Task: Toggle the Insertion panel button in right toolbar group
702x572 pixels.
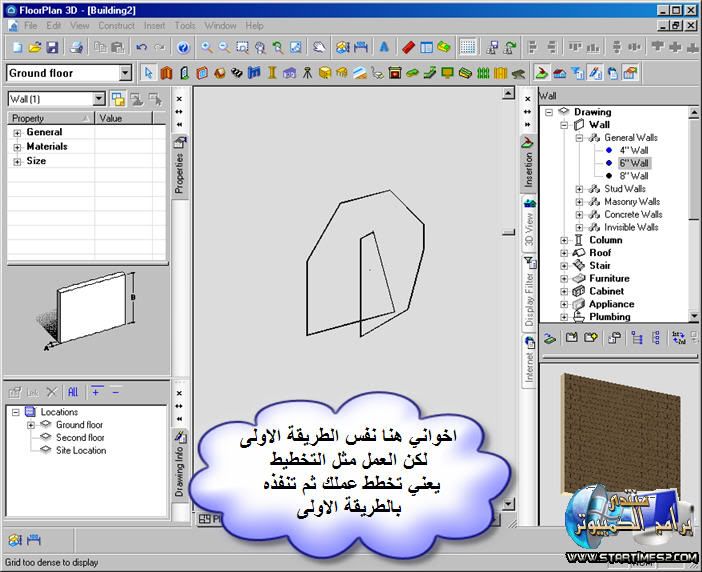Action: (x=542, y=73)
